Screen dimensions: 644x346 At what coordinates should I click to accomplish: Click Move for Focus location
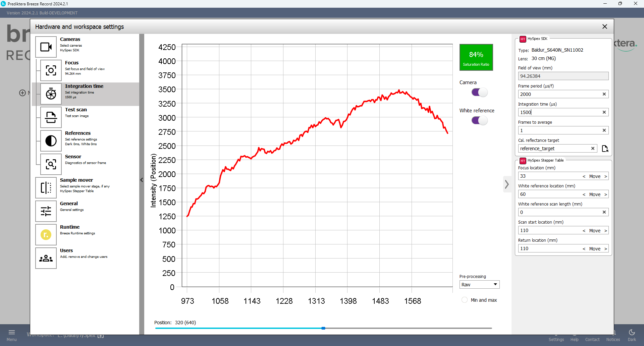click(x=595, y=176)
